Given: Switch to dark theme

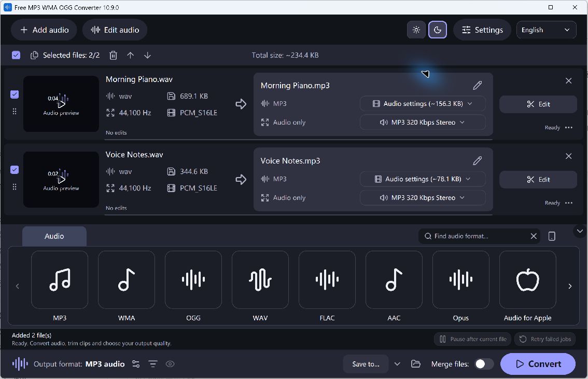Looking at the screenshot, I should 437,30.
